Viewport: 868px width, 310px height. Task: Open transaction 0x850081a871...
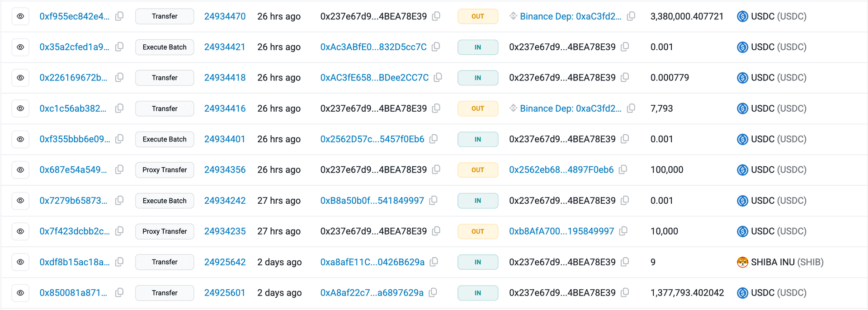73,293
